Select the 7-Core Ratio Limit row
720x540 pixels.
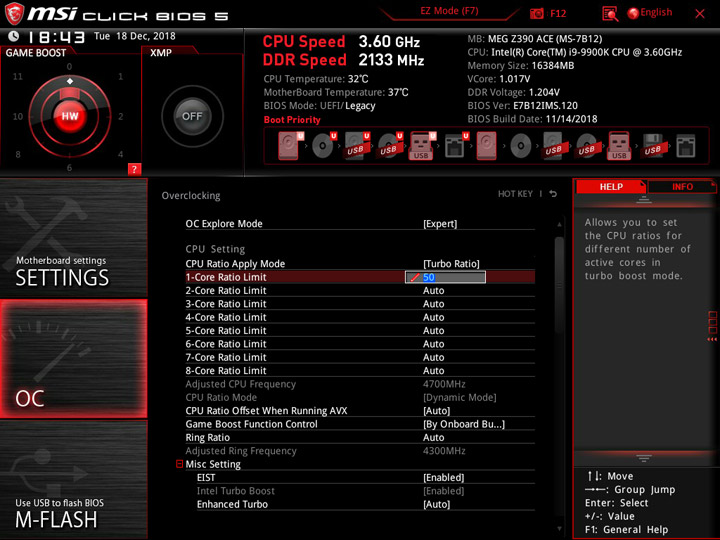pyautogui.click(x=360, y=357)
